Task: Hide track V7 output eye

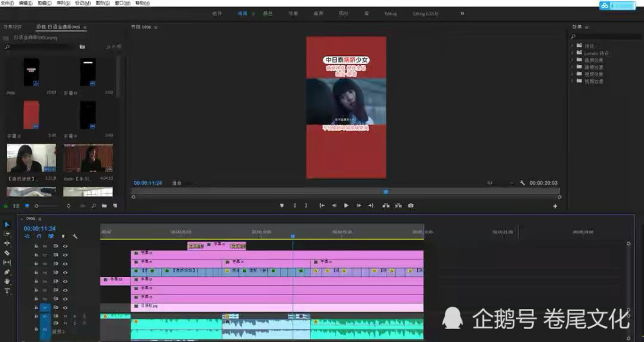Action: [x=65, y=255]
